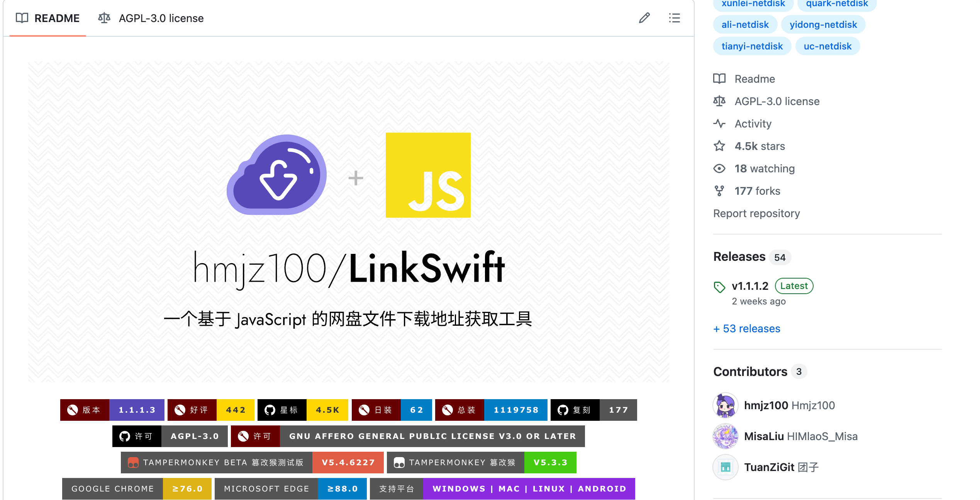Click Google Chrome ≥76.0 badge
The image size is (980, 500).
click(x=137, y=488)
